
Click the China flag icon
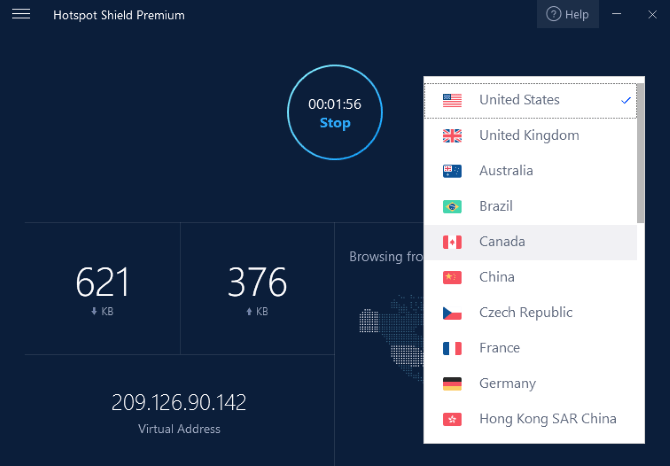[452, 277]
